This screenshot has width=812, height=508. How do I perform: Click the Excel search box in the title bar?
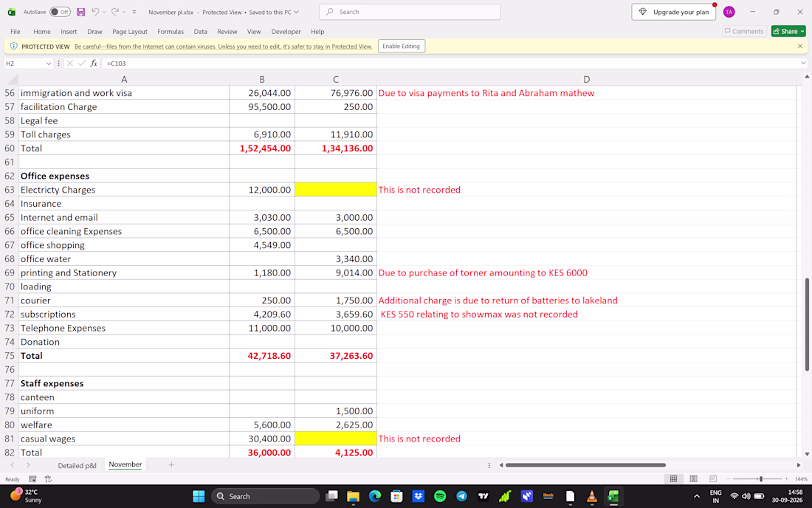[x=410, y=12]
